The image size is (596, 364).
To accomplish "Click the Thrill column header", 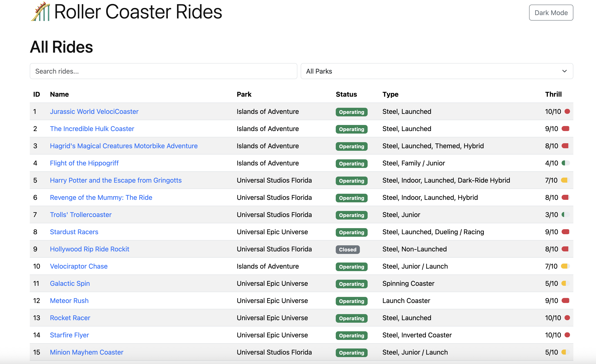I will 553,94.
